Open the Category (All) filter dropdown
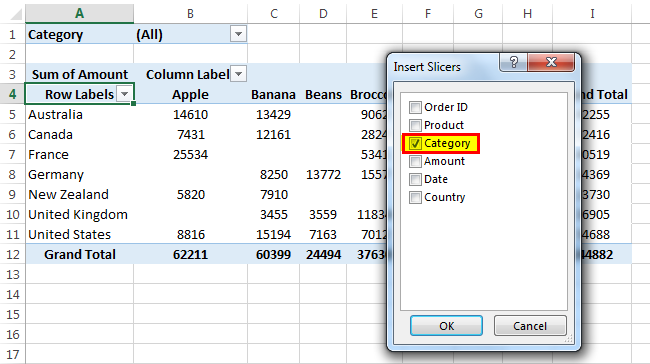This screenshot has width=650, height=364. [x=238, y=34]
